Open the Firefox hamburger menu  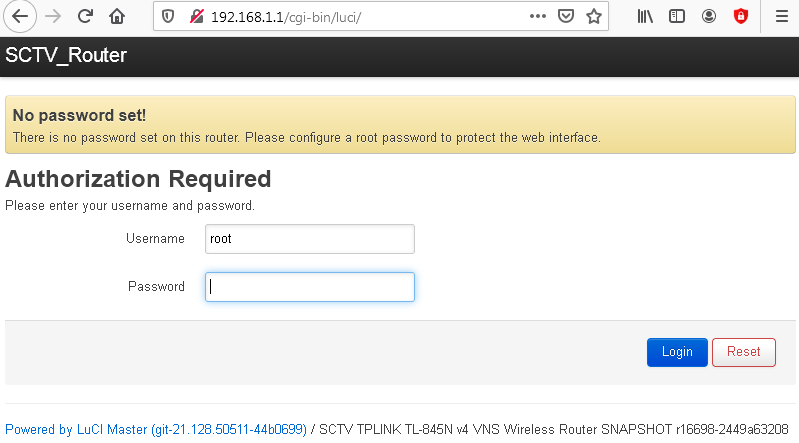coord(782,17)
